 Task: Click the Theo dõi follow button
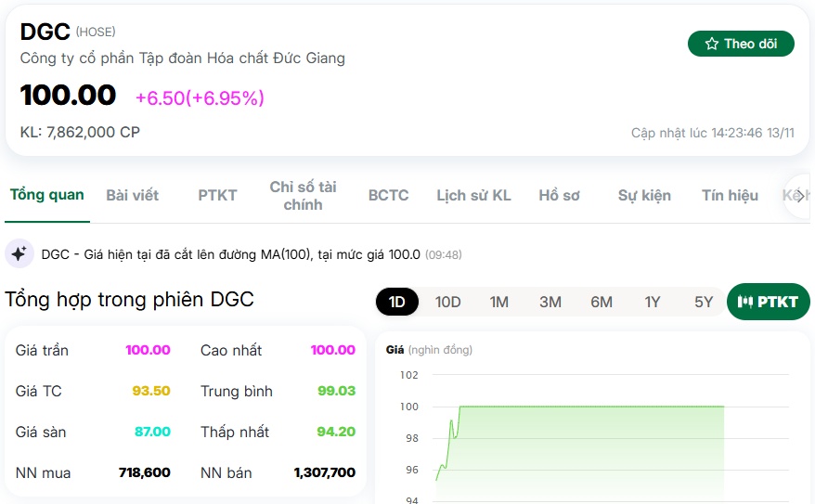(x=741, y=44)
